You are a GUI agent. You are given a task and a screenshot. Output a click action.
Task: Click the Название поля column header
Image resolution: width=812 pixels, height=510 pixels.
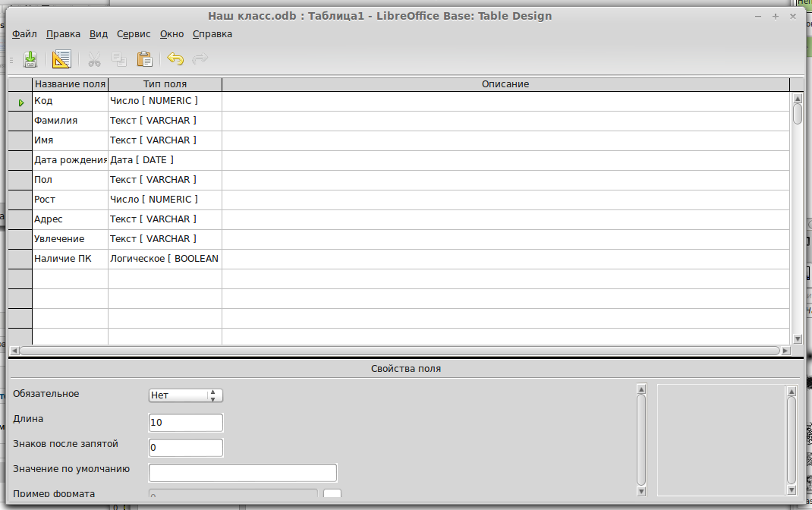pos(70,84)
